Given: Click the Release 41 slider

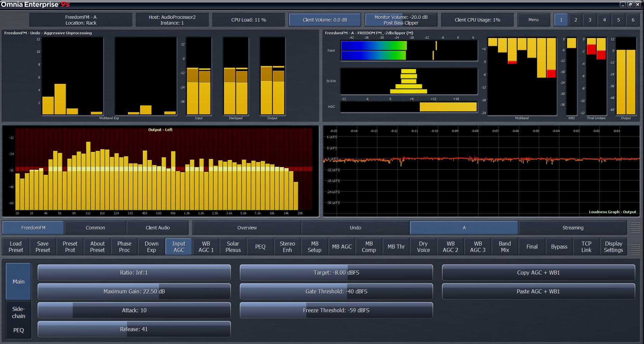Looking at the screenshot, I should click(x=134, y=329).
